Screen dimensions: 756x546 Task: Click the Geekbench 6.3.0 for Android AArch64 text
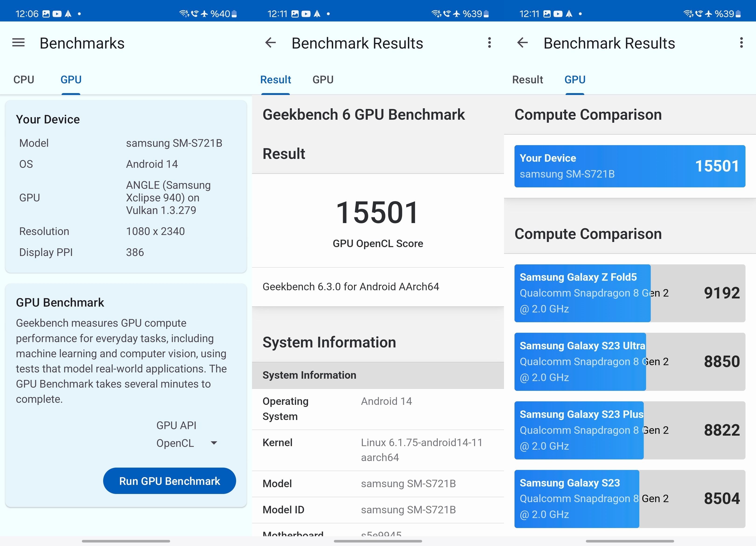[x=351, y=287]
